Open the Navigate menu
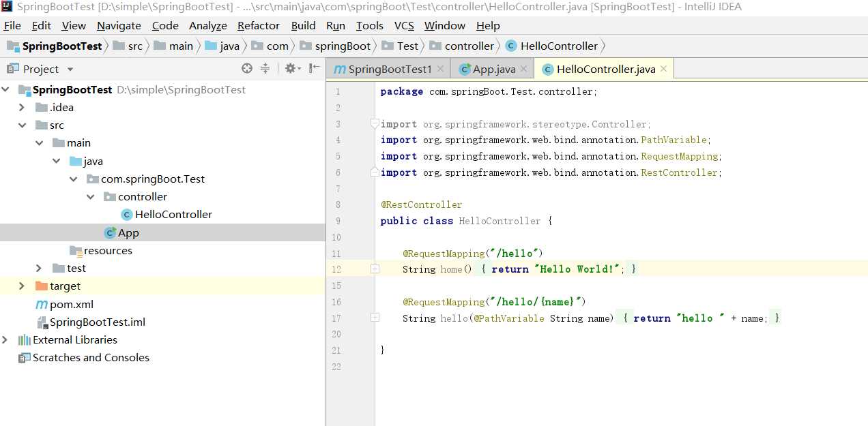 (x=119, y=26)
